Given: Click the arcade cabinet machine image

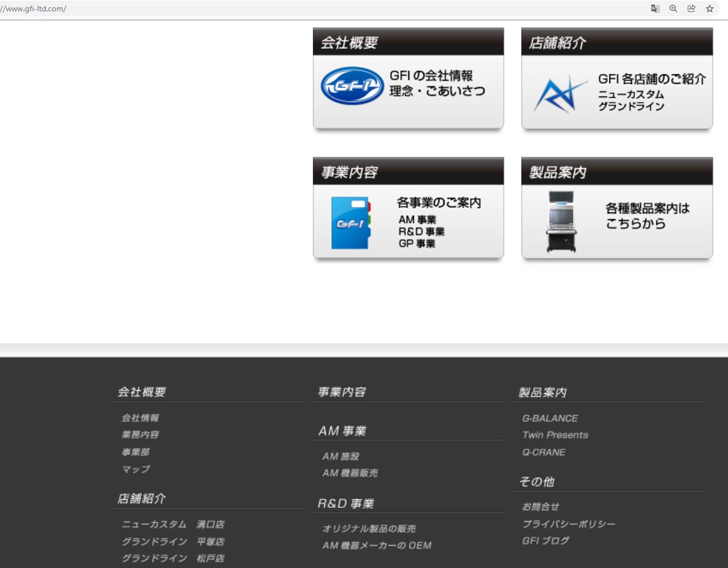Looking at the screenshot, I should [560, 222].
